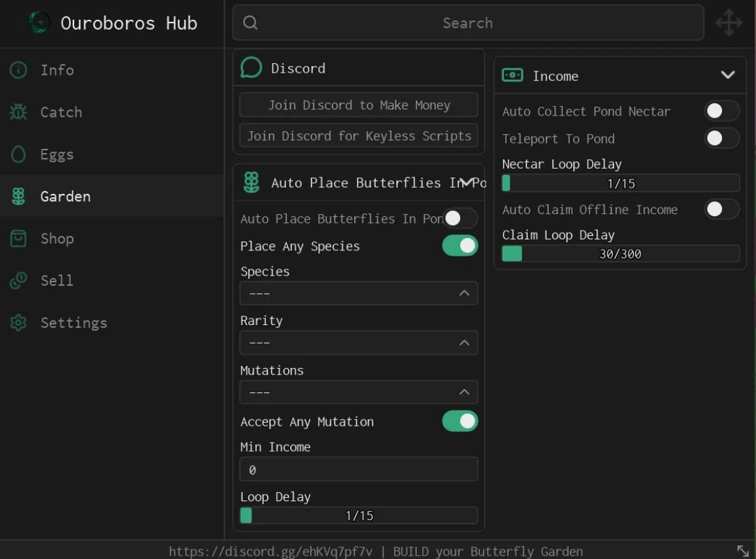Click the Settings gear icon in sidebar
This screenshot has height=559, width=756.
18,322
